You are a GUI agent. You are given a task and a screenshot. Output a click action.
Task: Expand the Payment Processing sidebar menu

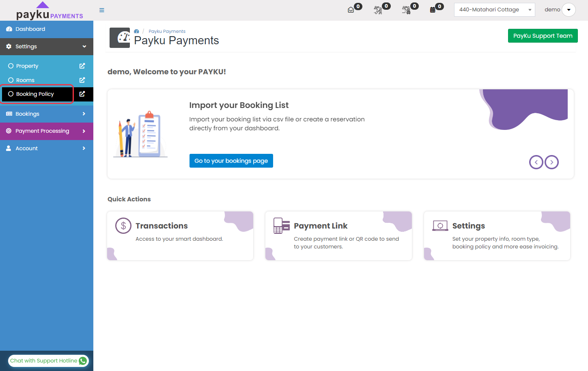point(47,131)
